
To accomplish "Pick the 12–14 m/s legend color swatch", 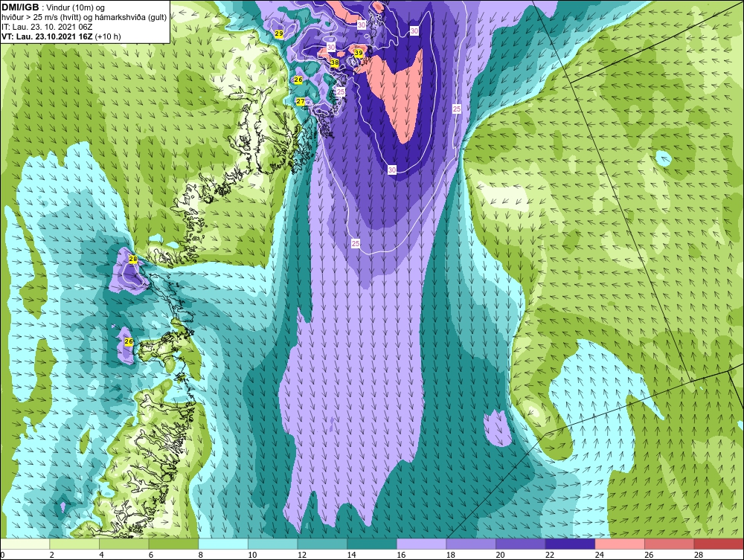I will (322, 544).
